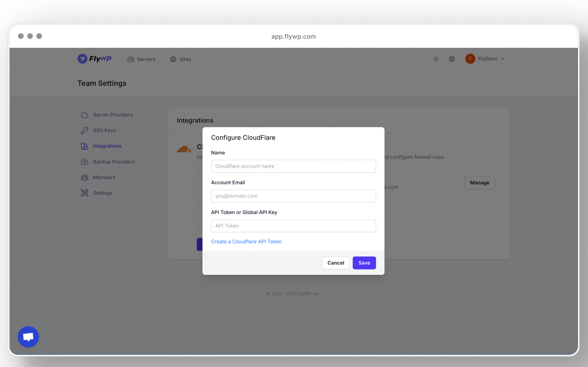
Task: Click the Integrations sidebar icon
Action: coord(85,146)
